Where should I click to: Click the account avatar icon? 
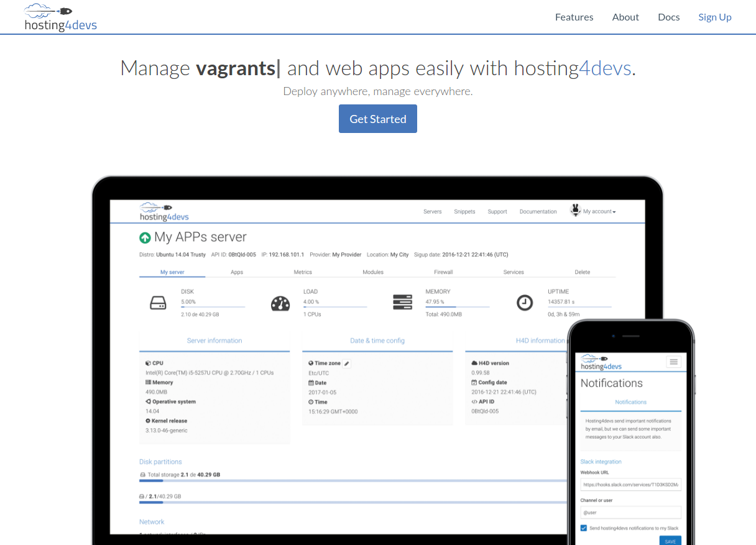coord(575,210)
